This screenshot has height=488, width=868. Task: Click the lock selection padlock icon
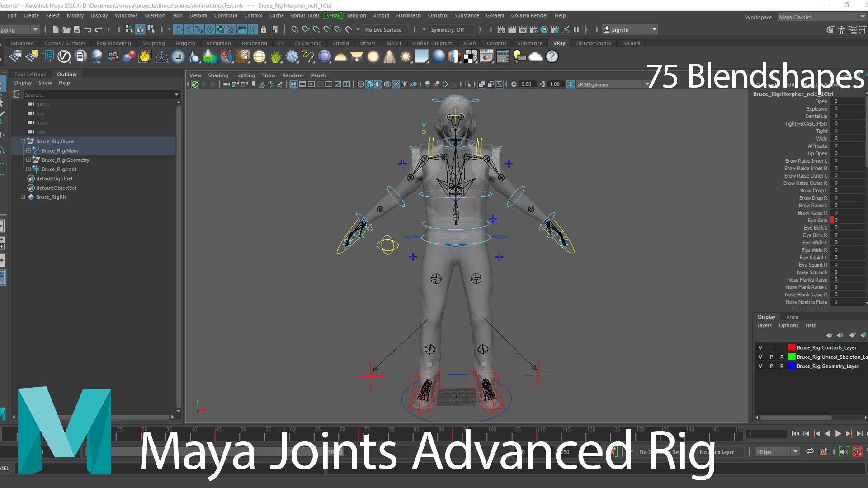tap(264, 30)
